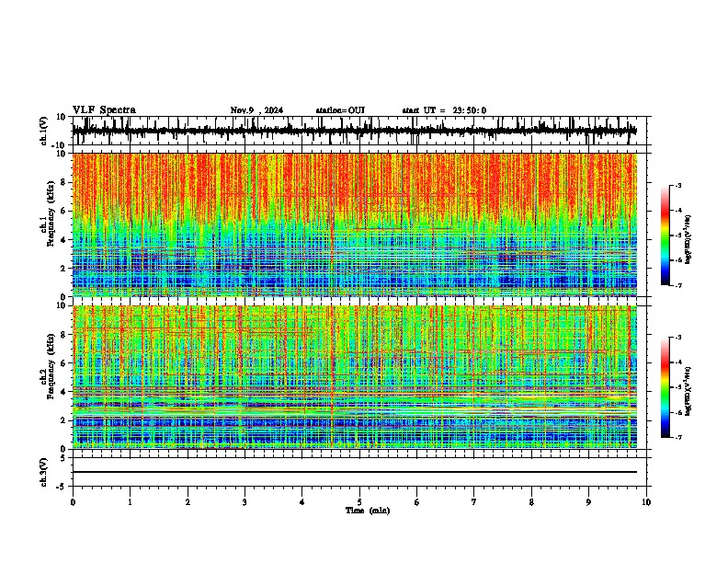Screen dimensions: 728x563
Task: Select the "start UT = 23:50: 0" text
Action: (444, 110)
